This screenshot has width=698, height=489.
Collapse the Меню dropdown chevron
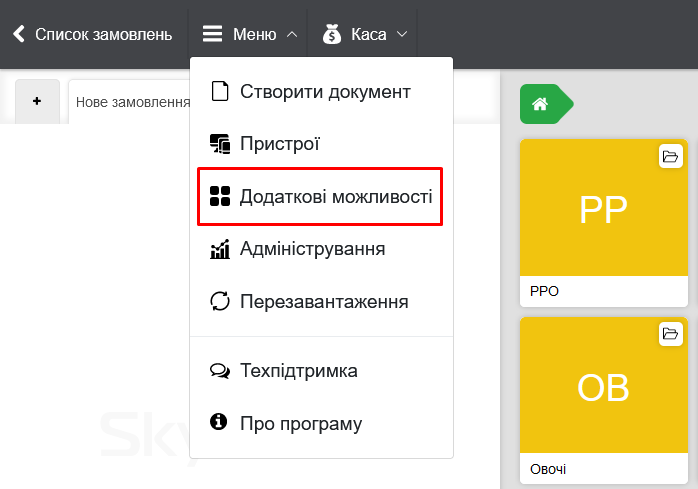click(291, 34)
